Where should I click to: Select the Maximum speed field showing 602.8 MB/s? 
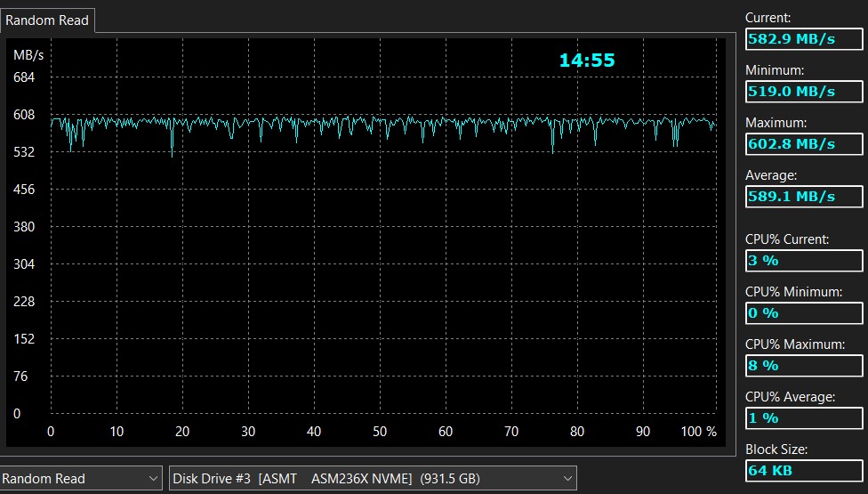804,144
